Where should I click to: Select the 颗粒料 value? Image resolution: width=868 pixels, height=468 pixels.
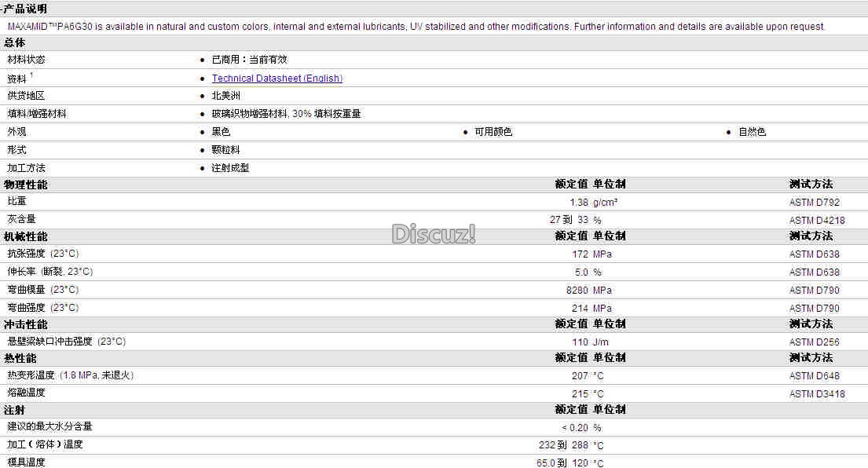coord(225,150)
